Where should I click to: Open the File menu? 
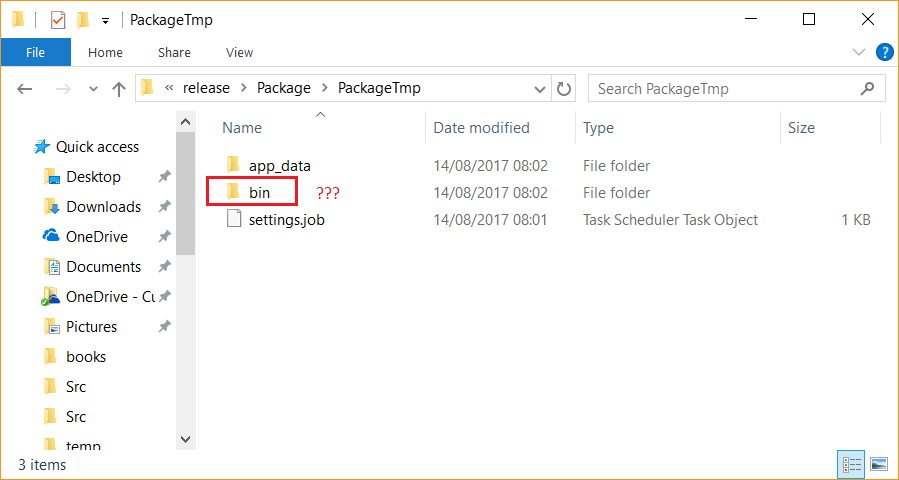coord(35,52)
